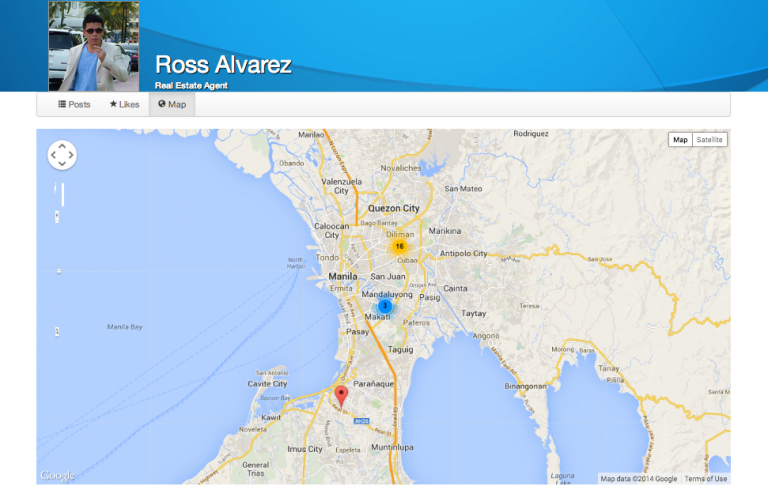Click the Angono map label
768x490 pixels.
(x=486, y=336)
